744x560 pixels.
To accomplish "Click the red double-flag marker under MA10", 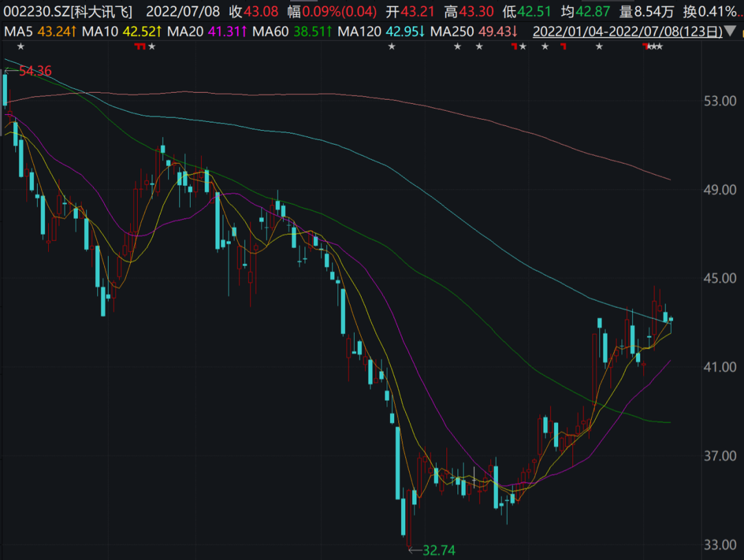I will 140,46.
